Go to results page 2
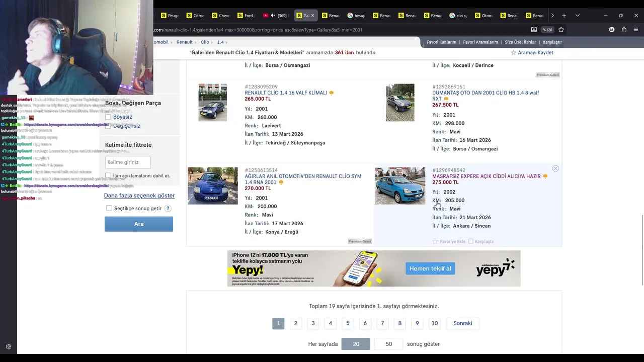The width and height of the screenshot is (644, 362). pos(296,323)
